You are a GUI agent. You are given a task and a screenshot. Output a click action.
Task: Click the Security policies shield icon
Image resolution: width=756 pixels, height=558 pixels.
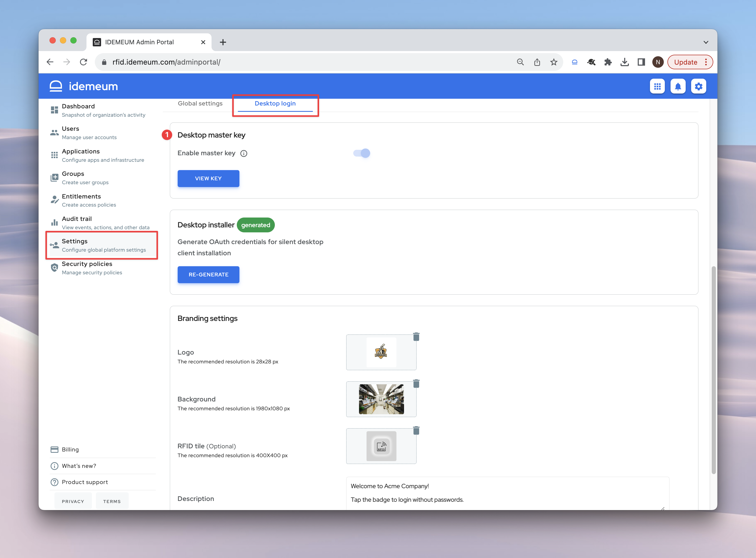point(54,268)
